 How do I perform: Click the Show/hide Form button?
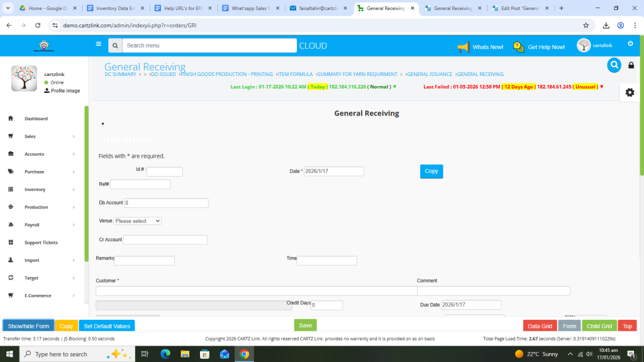[x=28, y=326]
